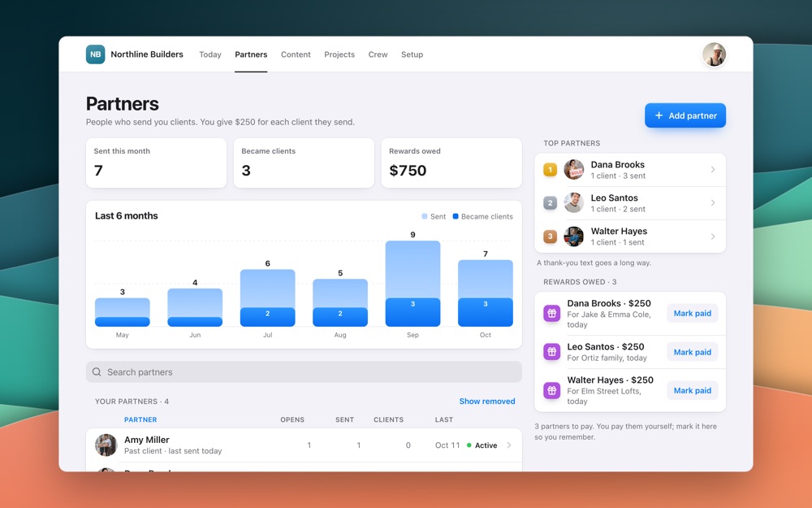This screenshot has width=812, height=508.
Task: Open Walter Hayes details via chevron
Action: 713,237
